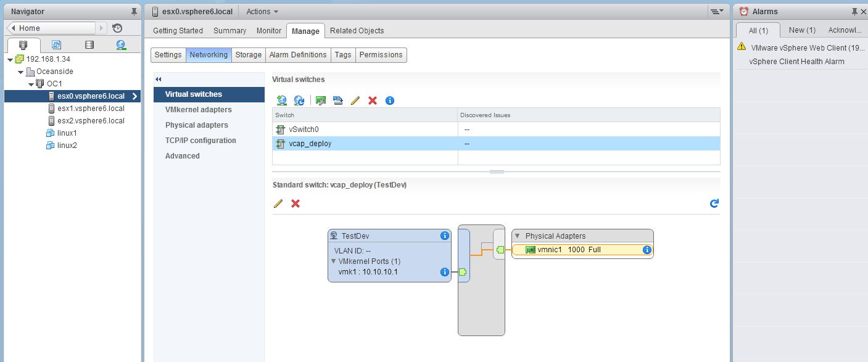The height and width of the screenshot is (362, 868).
Task: Open TCP/IP configuration page
Action: pyautogui.click(x=200, y=141)
